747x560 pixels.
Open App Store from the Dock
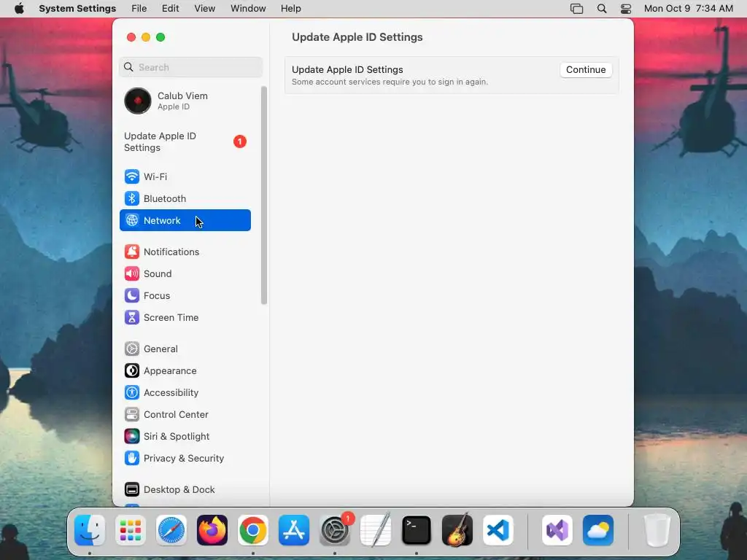[x=294, y=530]
